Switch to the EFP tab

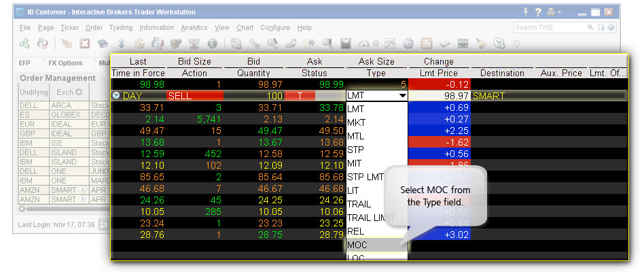click(x=24, y=63)
